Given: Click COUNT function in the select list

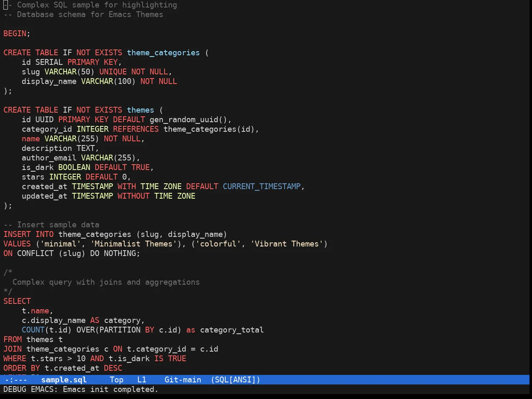Looking at the screenshot, I should [x=33, y=330].
